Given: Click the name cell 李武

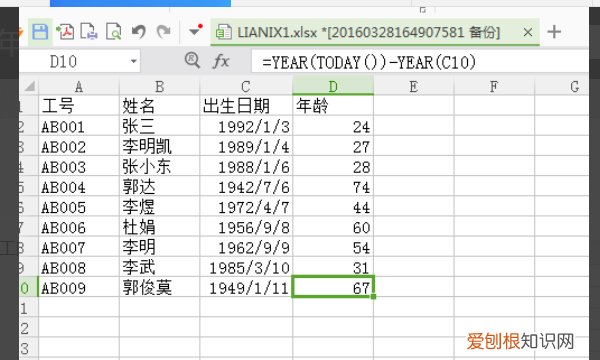Looking at the screenshot, I should click(160, 268).
